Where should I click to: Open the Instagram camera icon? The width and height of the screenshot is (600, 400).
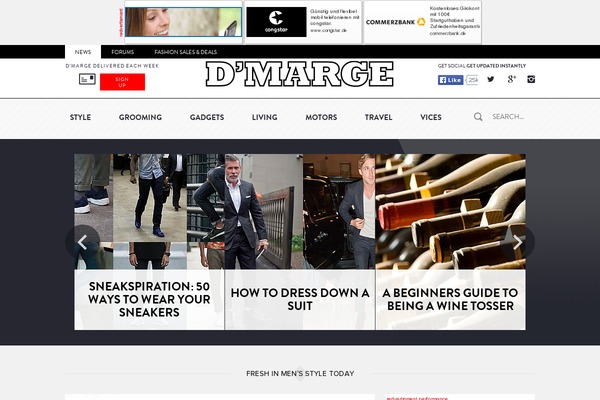pyautogui.click(x=531, y=79)
